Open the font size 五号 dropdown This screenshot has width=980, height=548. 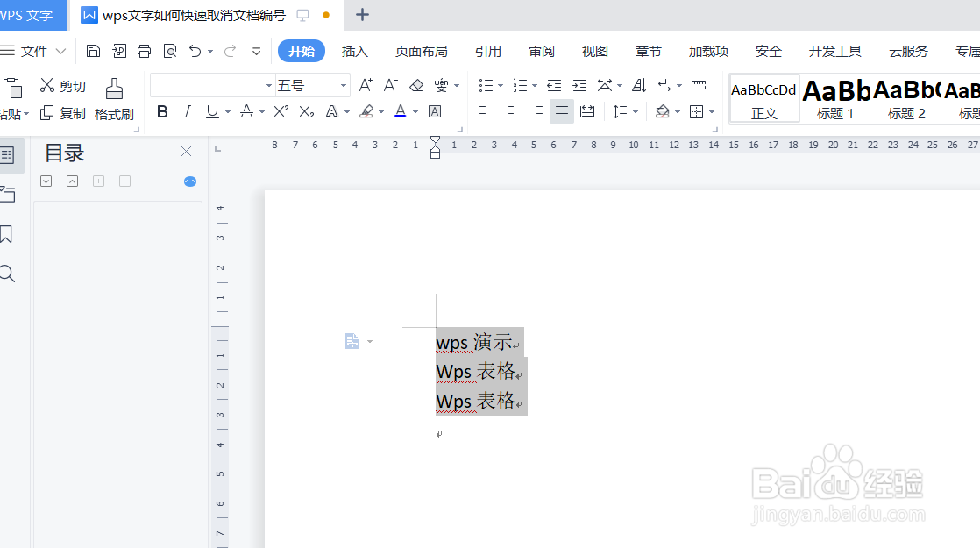click(343, 86)
